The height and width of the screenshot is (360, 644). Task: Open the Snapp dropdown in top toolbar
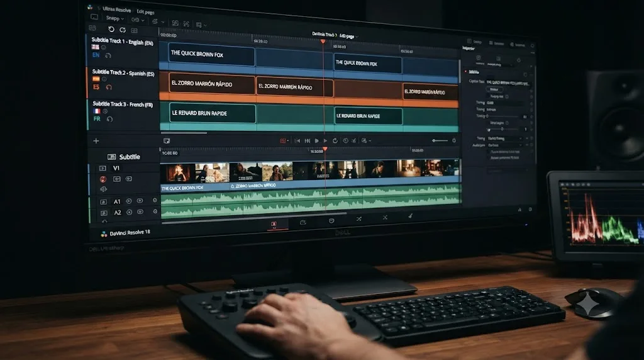point(114,18)
